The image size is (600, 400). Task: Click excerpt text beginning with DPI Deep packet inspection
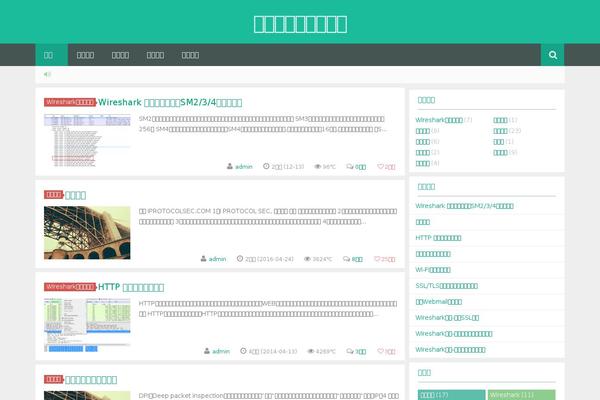point(269,395)
